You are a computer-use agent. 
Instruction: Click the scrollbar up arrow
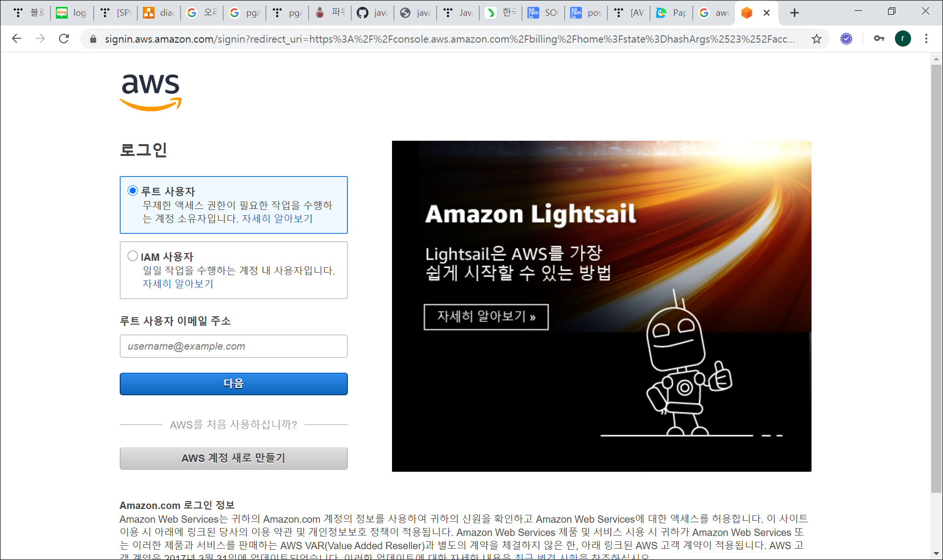point(936,59)
